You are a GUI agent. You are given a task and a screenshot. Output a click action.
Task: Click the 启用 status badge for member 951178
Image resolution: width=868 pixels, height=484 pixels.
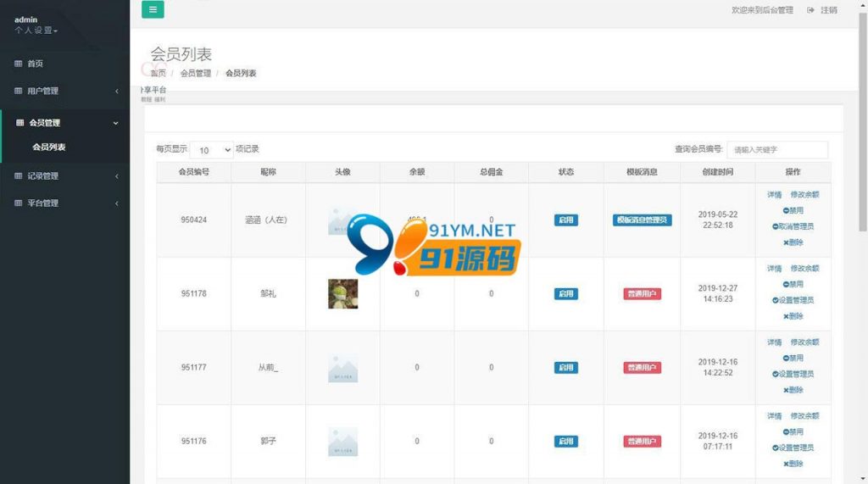565,293
